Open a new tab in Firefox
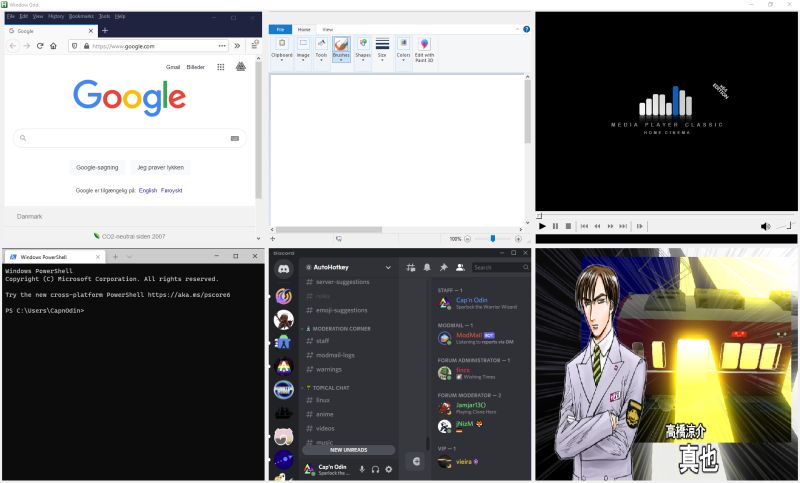The width and height of the screenshot is (800, 483). (x=105, y=31)
